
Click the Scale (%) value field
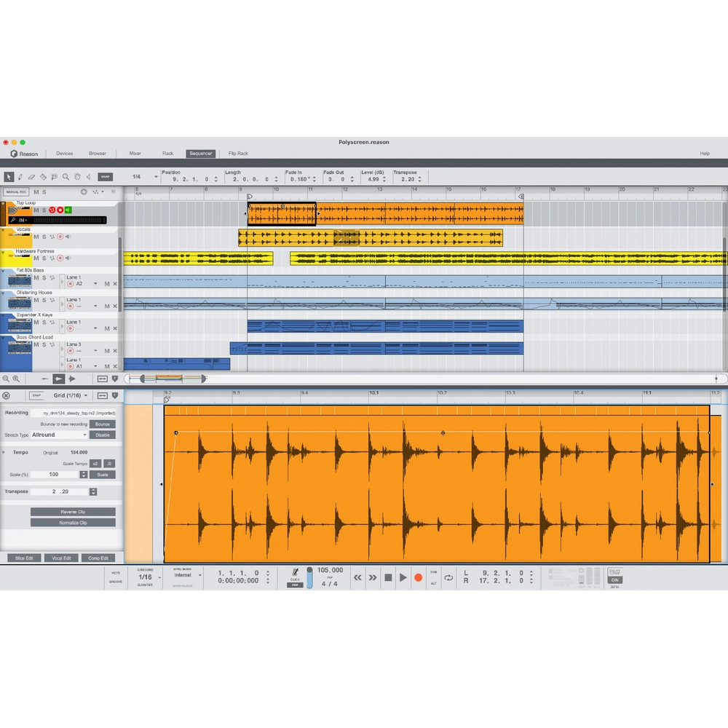tap(55, 475)
